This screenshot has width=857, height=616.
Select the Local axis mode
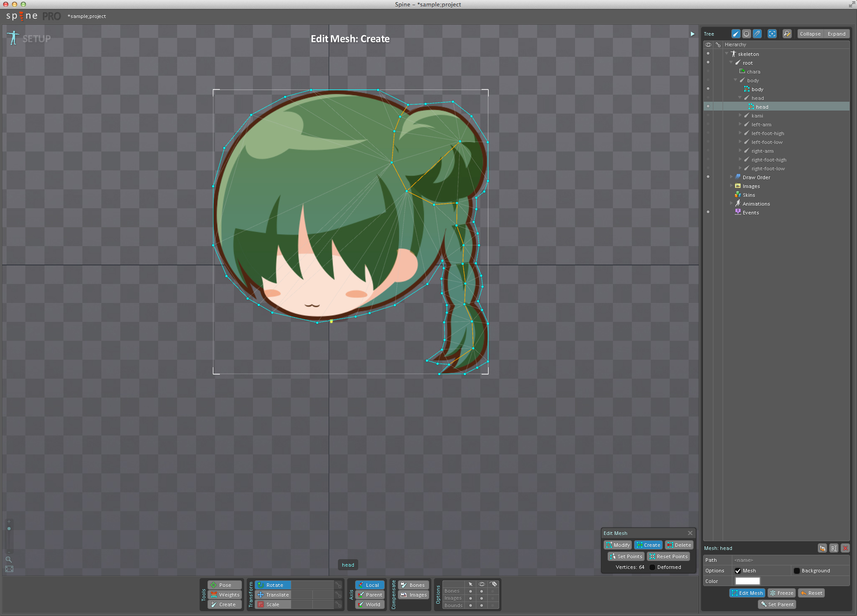370,585
